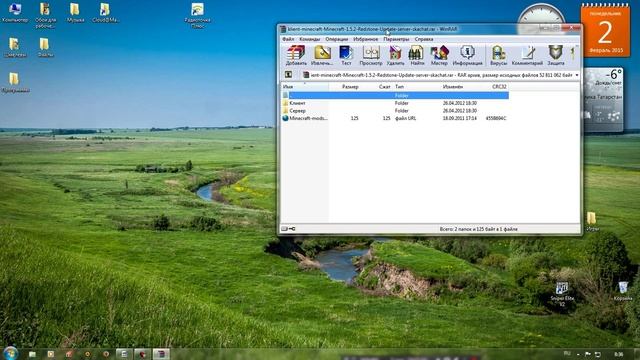
Task: Expand the archive path dropdown arrow
Action: click(x=577, y=75)
